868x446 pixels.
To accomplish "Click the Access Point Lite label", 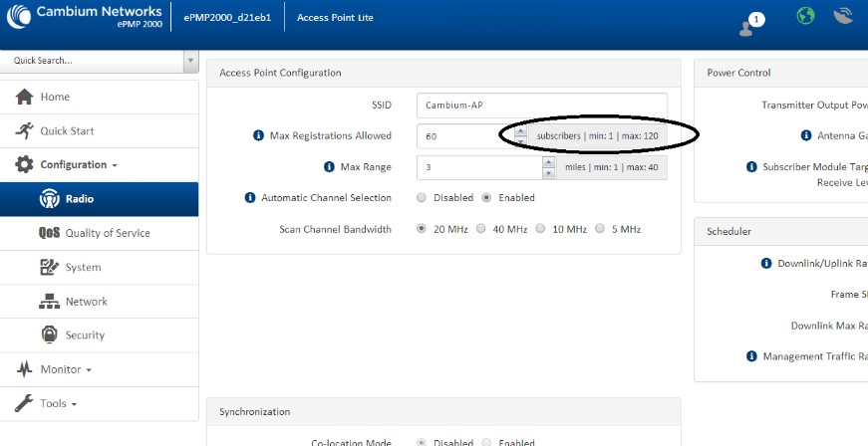I will 335,18.
